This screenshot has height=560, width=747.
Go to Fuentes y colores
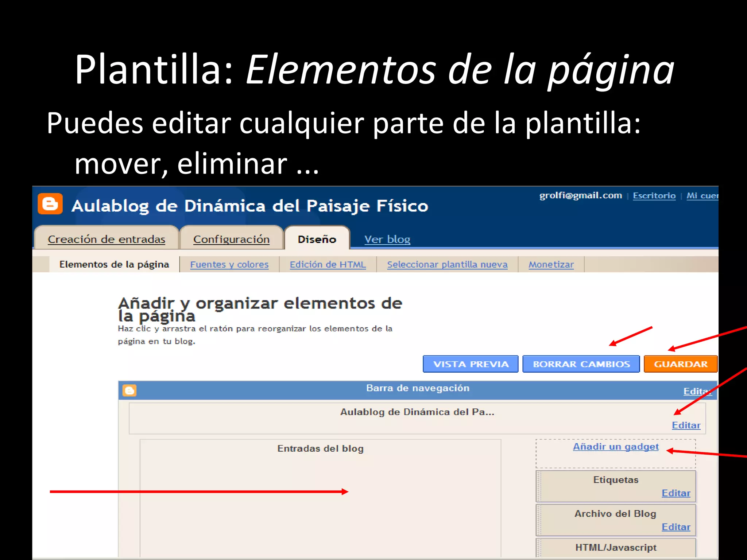click(229, 264)
